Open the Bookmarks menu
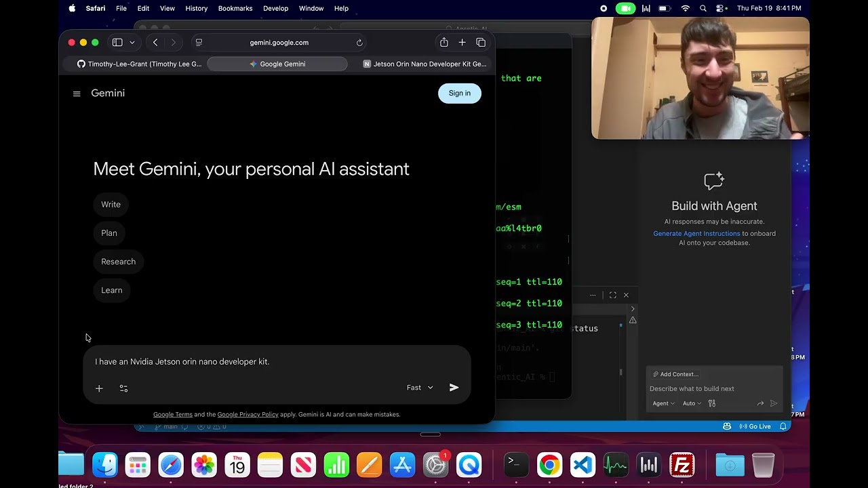The image size is (868, 488). click(x=235, y=8)
